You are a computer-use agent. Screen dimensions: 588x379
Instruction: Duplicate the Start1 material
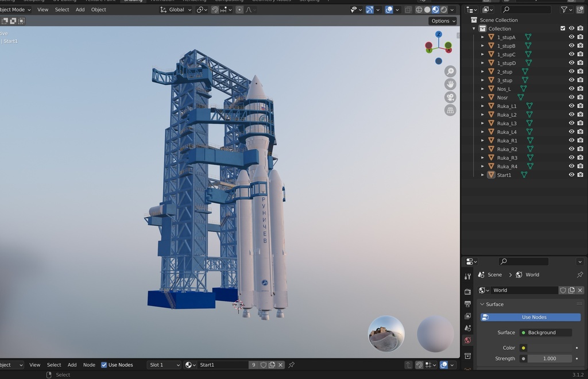[272, 365]
